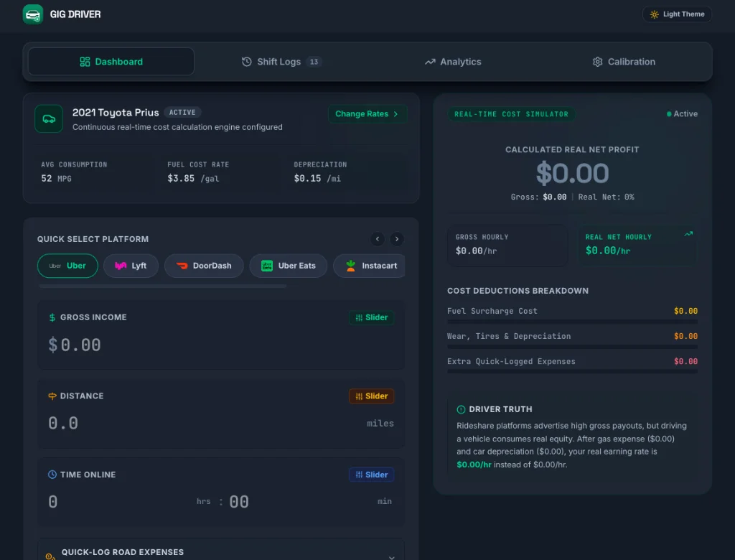Click the Shift Logs 13 count badge
Screen dimensions: 735x560
(314, 62)
